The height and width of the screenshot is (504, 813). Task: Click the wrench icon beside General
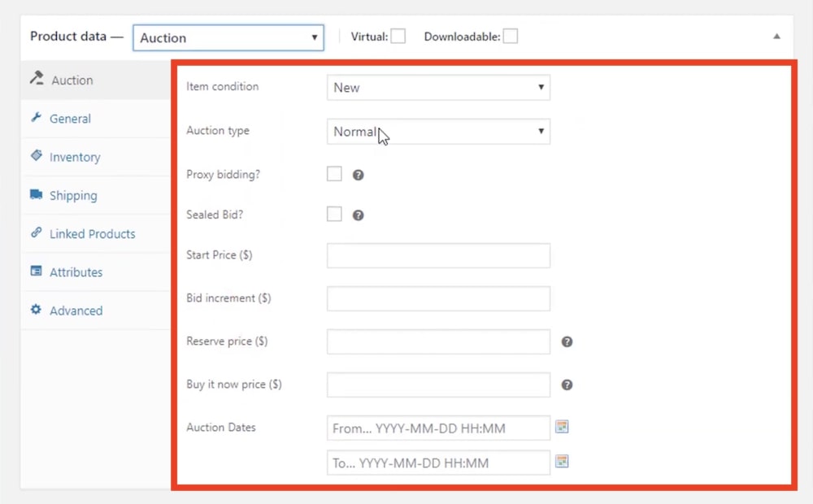click(36, 117)
